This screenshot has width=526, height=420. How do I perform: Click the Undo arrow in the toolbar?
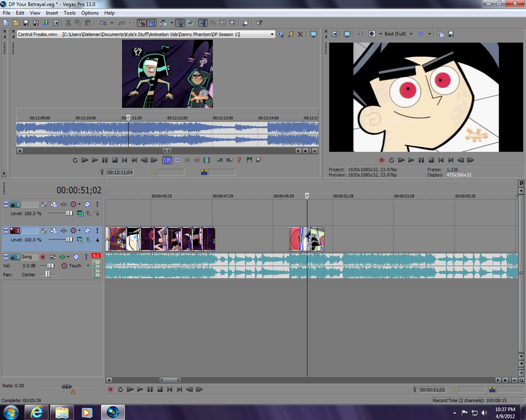(103, 23)
